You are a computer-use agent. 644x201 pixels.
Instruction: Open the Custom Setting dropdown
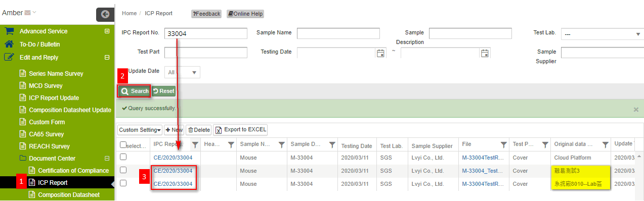tap(140, 130)
